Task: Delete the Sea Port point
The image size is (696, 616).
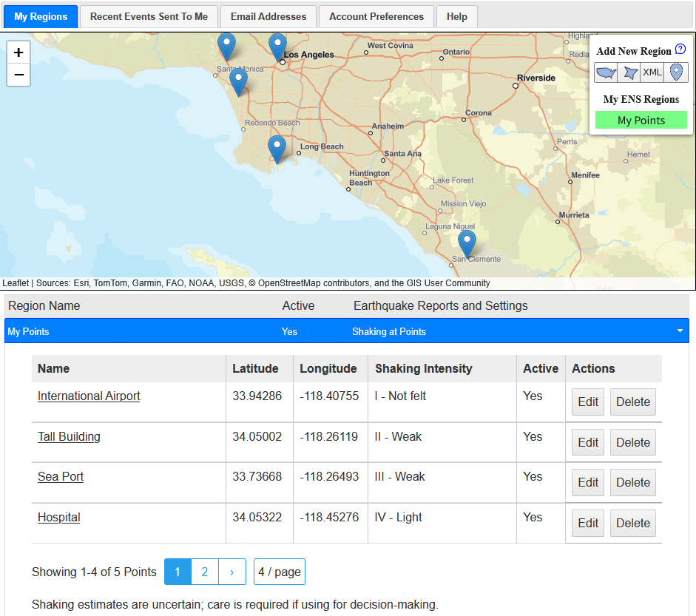Action: 633,482
